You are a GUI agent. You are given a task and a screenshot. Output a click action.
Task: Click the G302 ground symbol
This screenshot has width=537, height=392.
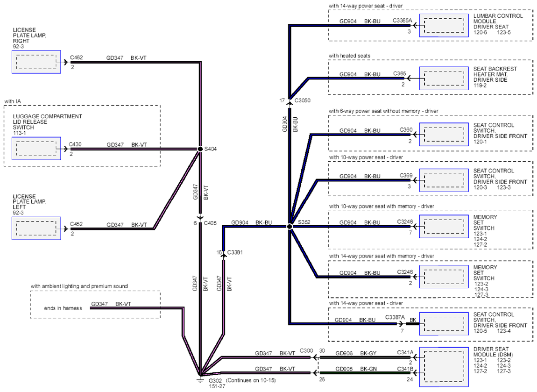coord(200,379)
